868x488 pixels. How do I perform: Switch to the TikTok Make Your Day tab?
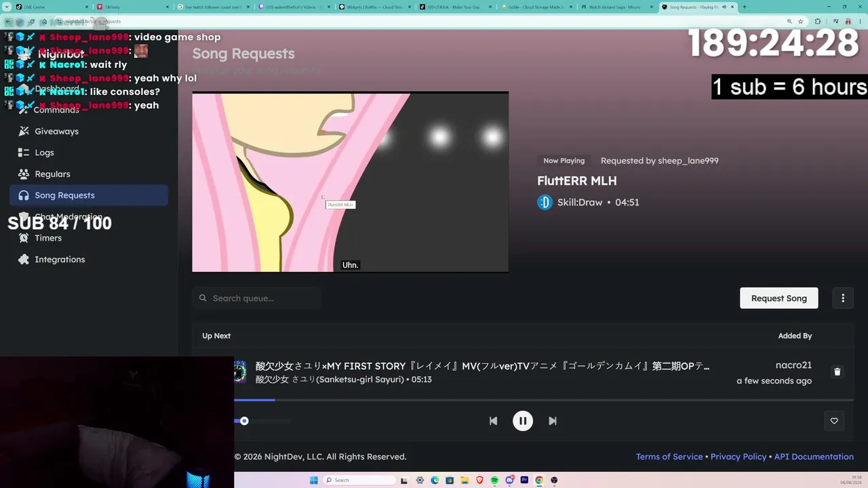point(456,7)
